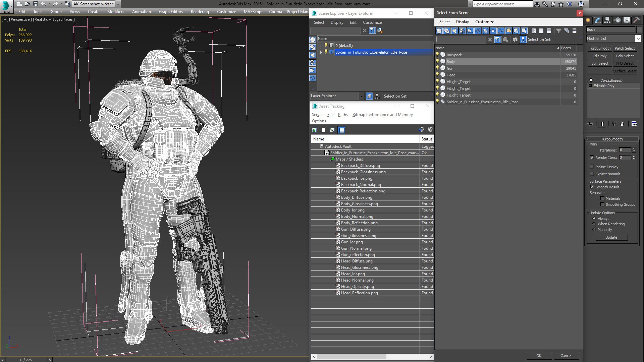Open the Layer Explorer dropdown
Screen dimensions: 644x362
361,96
